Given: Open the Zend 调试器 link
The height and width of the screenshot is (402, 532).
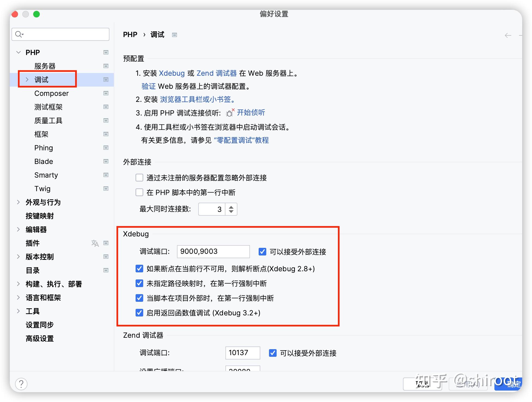Looking at the screenshot, I should [x=217, y=73].
